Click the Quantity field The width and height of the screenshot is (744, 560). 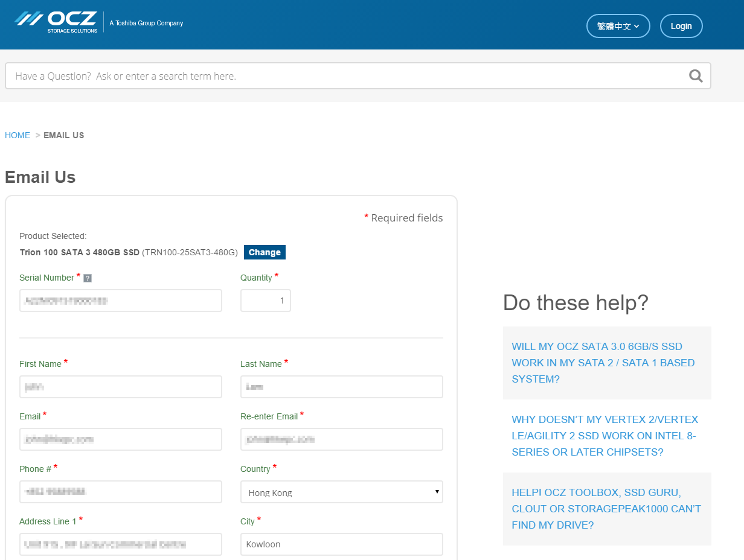(x=266, y=301)
